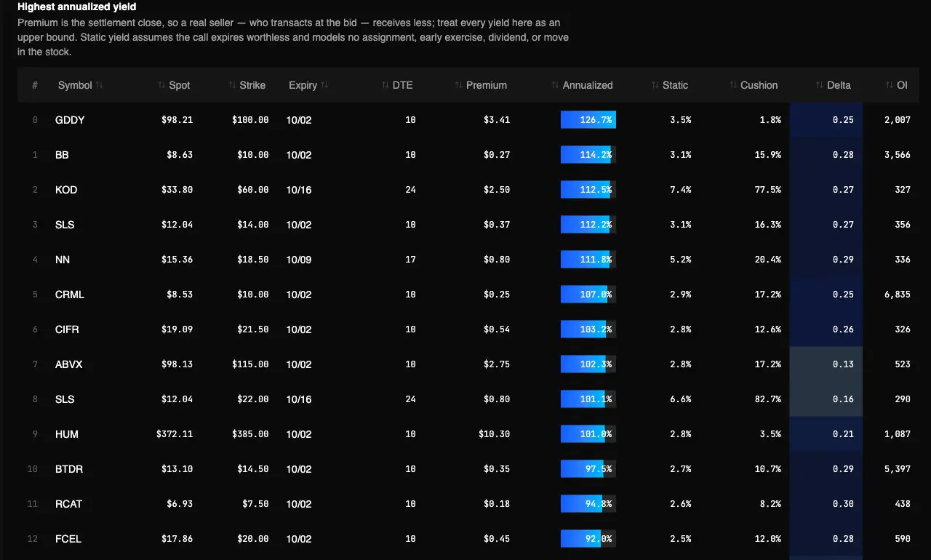Click the 6,835 open interest value
Viewport: 931px width, 560px height.
click(x=898, y=295)
